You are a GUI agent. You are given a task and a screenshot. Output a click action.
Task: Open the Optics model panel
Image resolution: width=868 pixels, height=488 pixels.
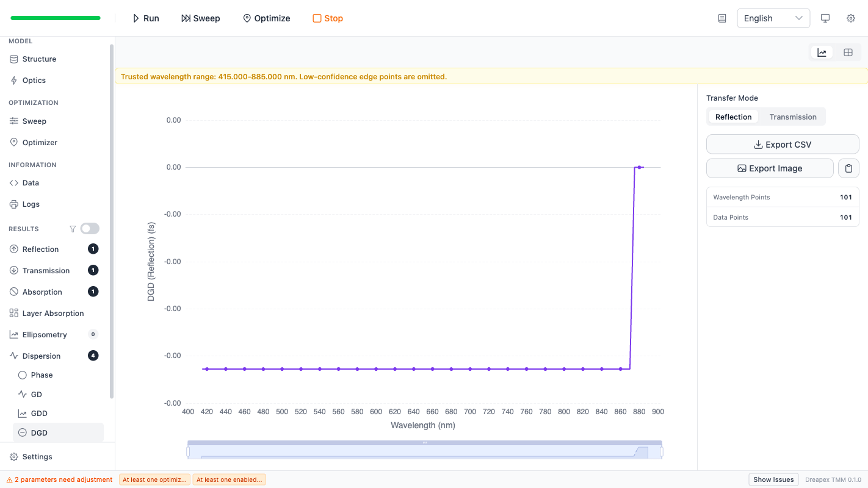(x=34, y=80)
